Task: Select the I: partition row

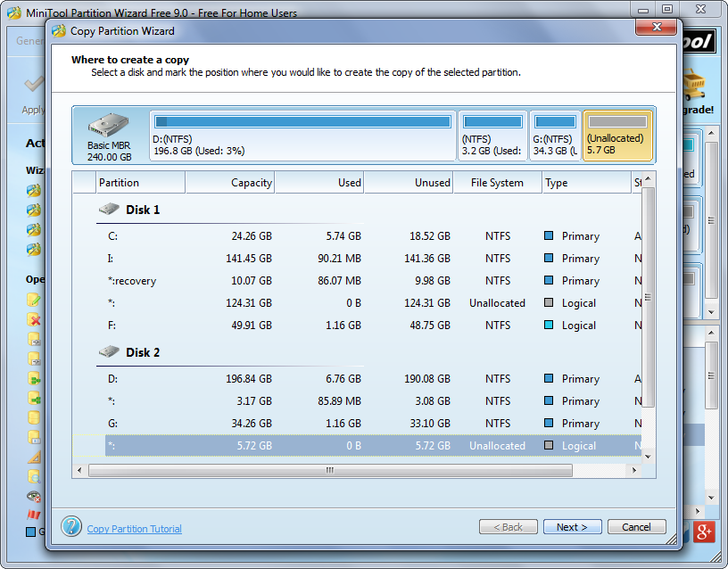Action: click(357, 258)
